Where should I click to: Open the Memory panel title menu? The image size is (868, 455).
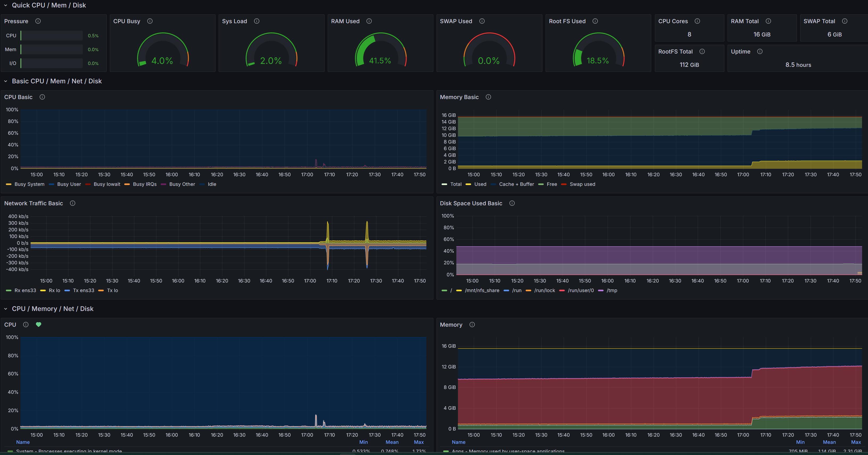tap(451, 325)
